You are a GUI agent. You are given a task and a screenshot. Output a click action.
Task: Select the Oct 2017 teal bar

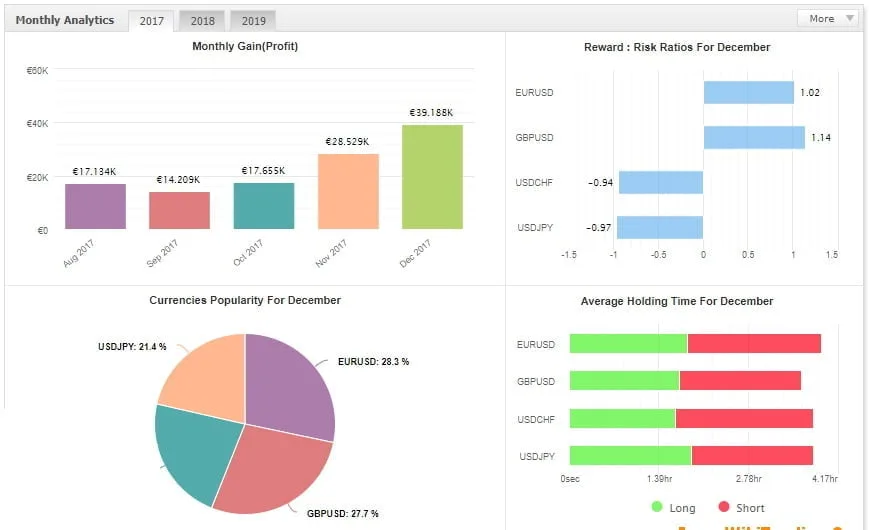(264, 205)
